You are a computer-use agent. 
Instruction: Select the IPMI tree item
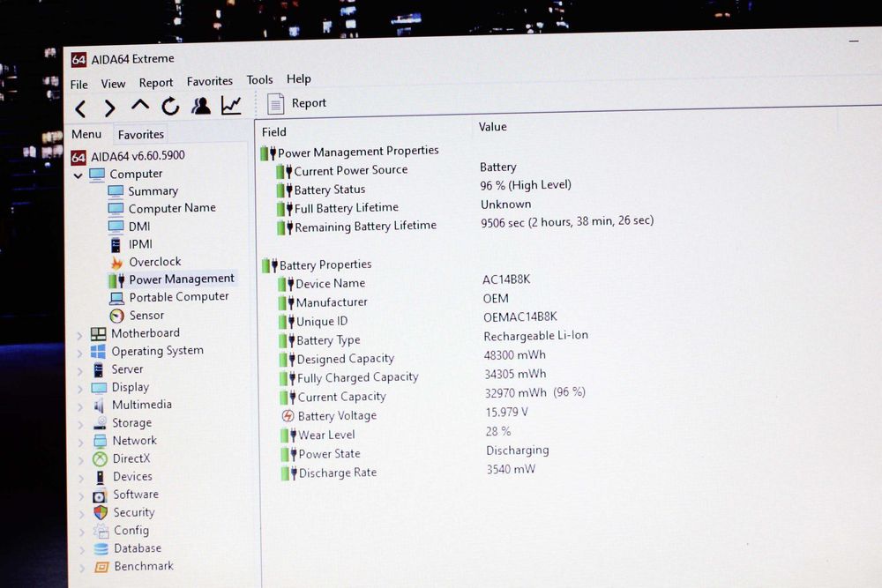pyautogui.click(x=140, y=244)
